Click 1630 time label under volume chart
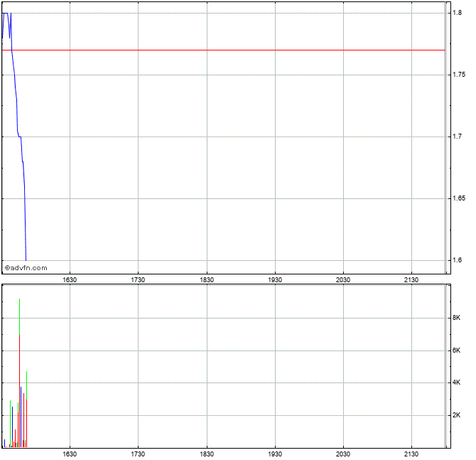This screenshot has width=476, height=460. point(70,454)
